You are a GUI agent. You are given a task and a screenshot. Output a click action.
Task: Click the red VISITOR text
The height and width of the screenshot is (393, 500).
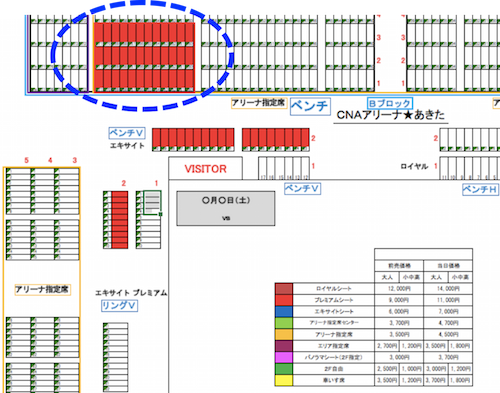tap(206, 169)
